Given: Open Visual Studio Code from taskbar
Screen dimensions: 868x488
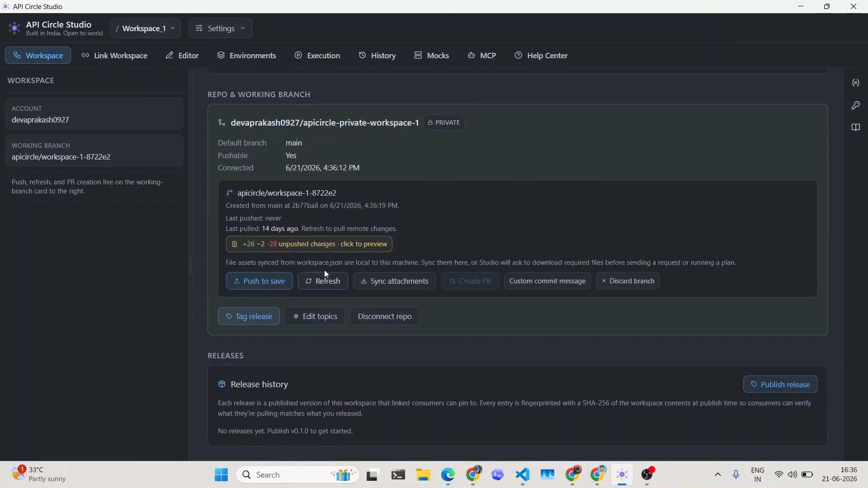Looking at the screenshot, I should coord(523,475).
